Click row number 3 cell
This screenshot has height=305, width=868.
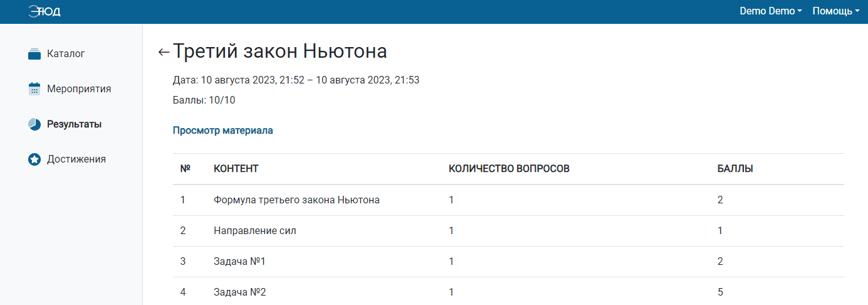click(183, 262)
